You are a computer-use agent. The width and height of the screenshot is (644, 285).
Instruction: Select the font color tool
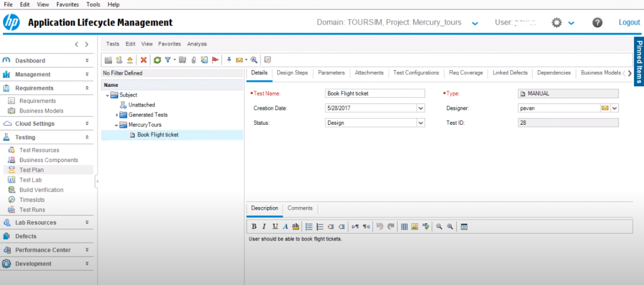285,227
